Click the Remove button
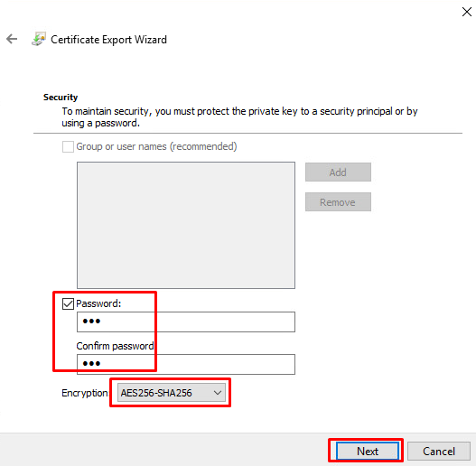 tap(338, 202)
